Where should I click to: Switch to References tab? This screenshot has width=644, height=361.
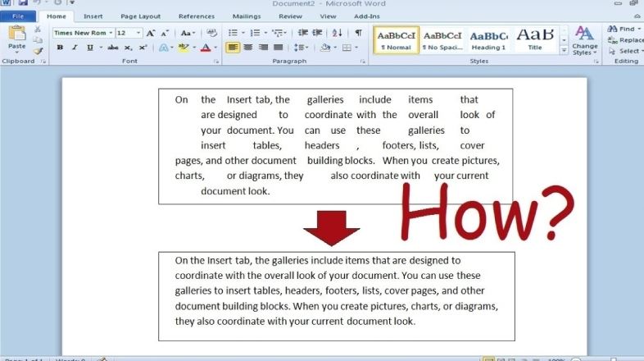coord(197,16)
